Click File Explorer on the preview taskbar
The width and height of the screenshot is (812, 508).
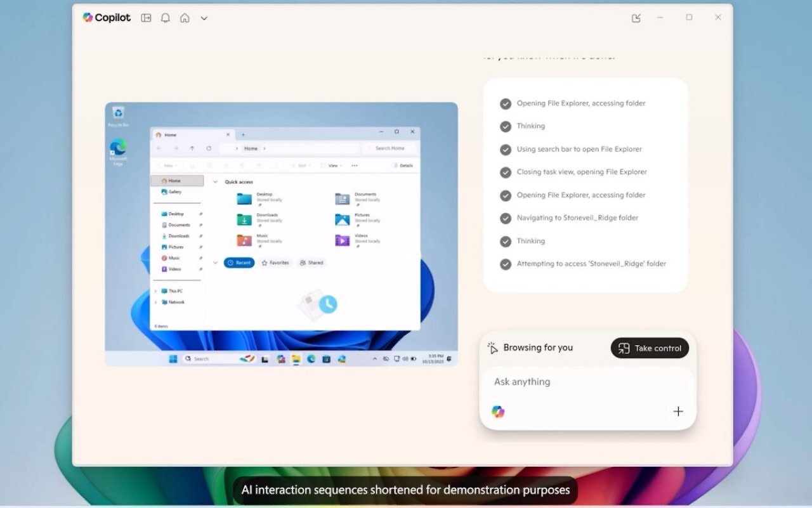click(x=296, y=359)
